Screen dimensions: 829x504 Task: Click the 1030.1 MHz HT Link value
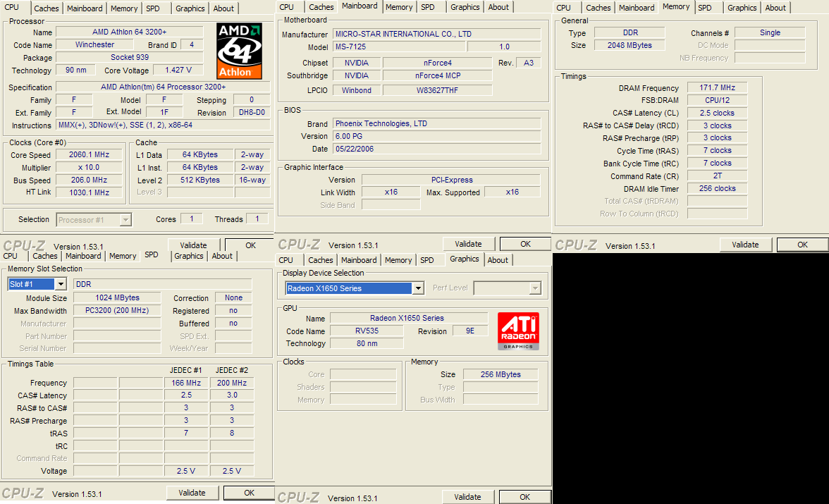(x=89, y=192)
